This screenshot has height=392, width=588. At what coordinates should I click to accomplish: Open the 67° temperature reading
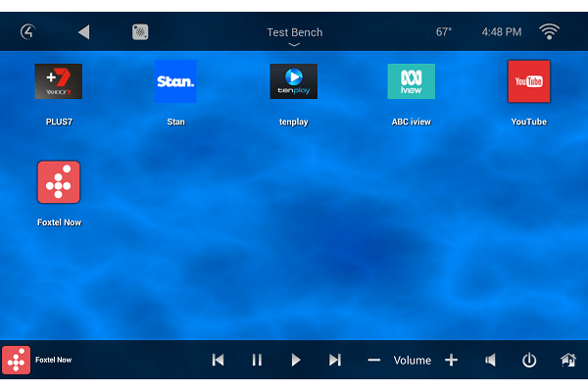click(x=444, y=32)
